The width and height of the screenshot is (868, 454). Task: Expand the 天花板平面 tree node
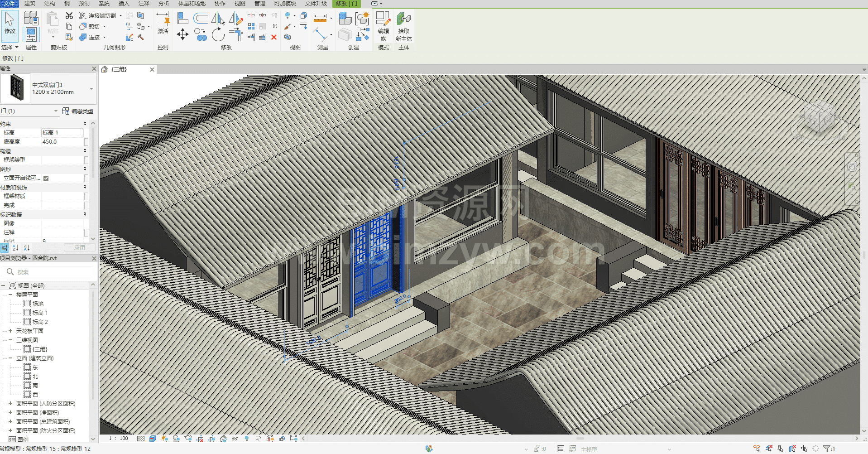coord(10,331)
